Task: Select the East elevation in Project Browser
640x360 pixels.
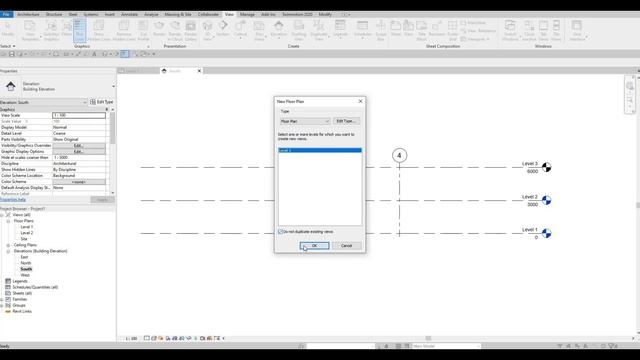Action: pyautogui.click(x=24, y=257)
